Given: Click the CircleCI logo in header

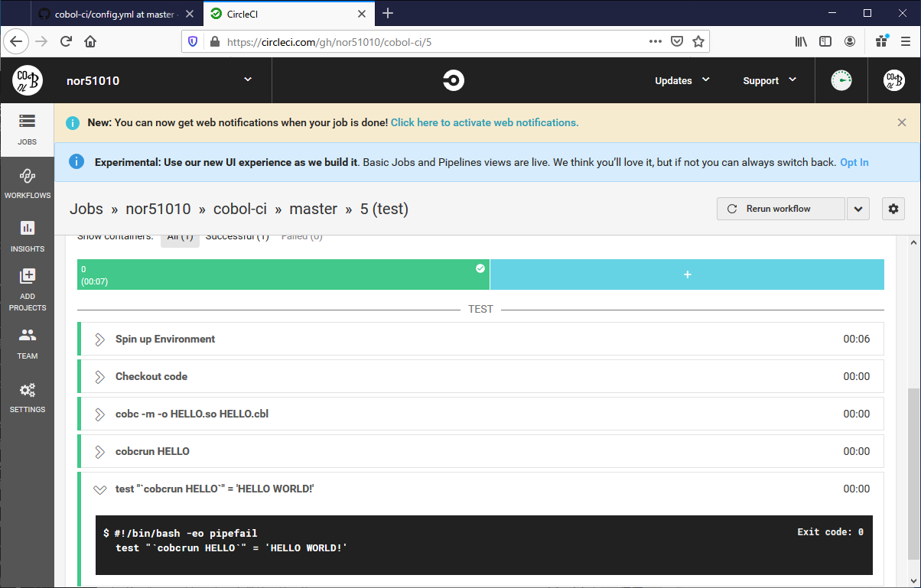Looking at the screenshot, I should point(453,80).
